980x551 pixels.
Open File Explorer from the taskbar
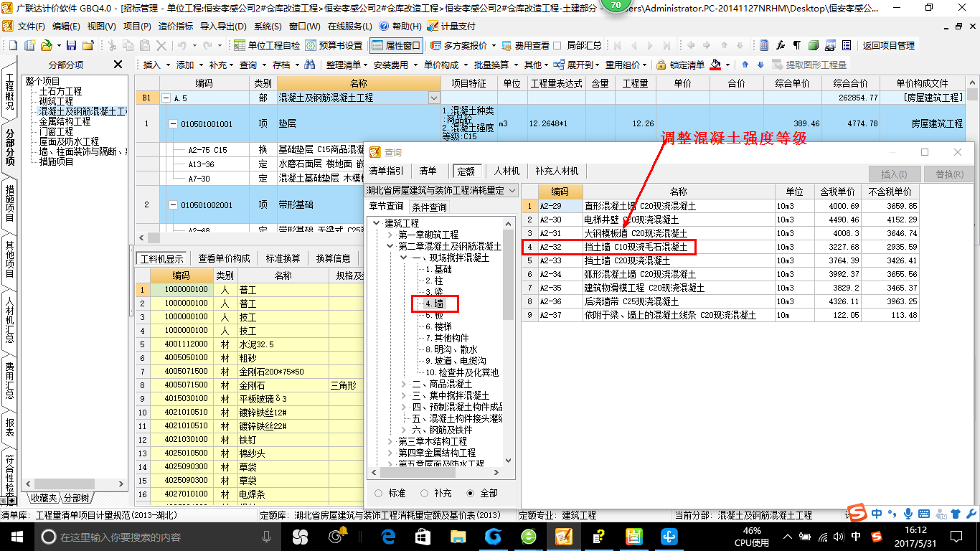coord(458,536)
